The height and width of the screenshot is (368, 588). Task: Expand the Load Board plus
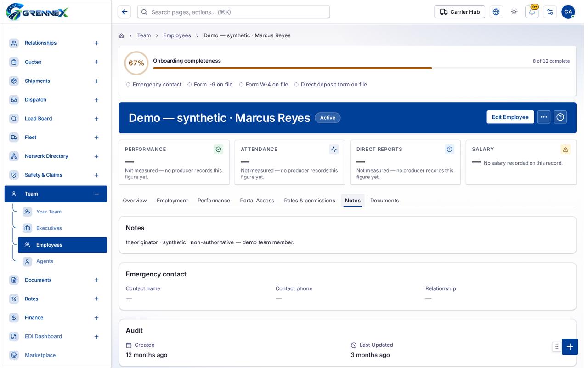coord(96,119)
